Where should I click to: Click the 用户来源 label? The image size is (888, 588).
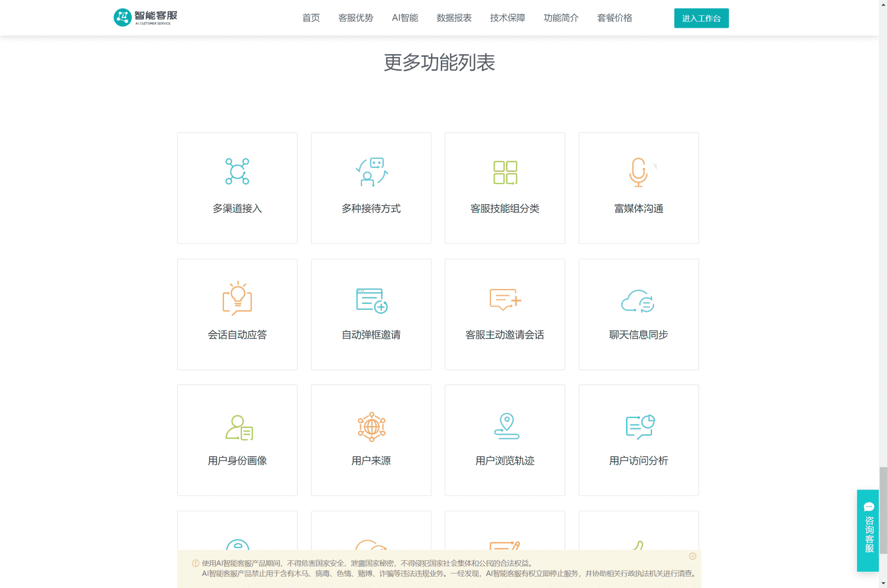(x=371, y=461)
